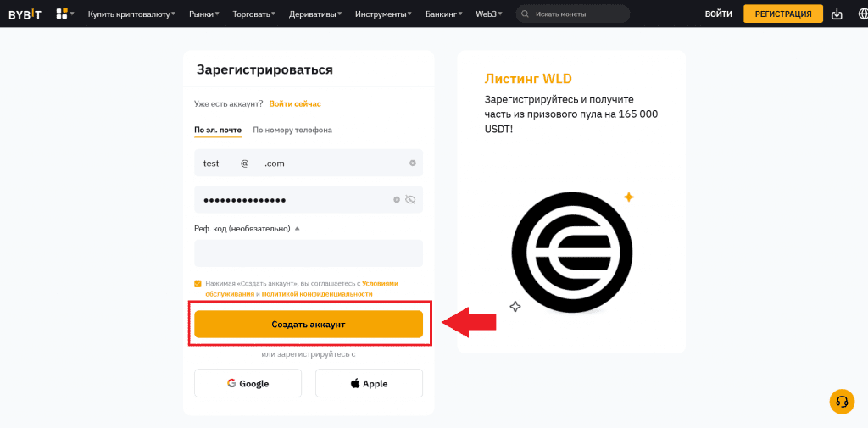
Task: Open the apps grid icon menu
Action: pos(64,14)
